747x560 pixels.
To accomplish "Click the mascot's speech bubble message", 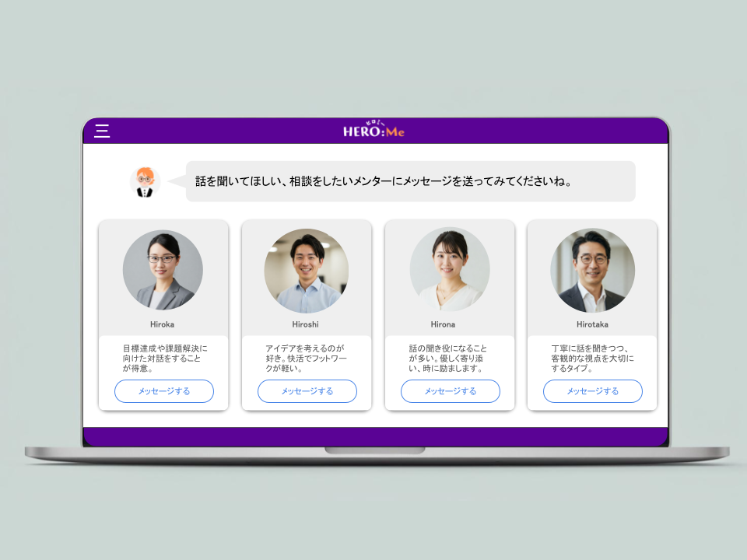I will [x=410, y=181].
